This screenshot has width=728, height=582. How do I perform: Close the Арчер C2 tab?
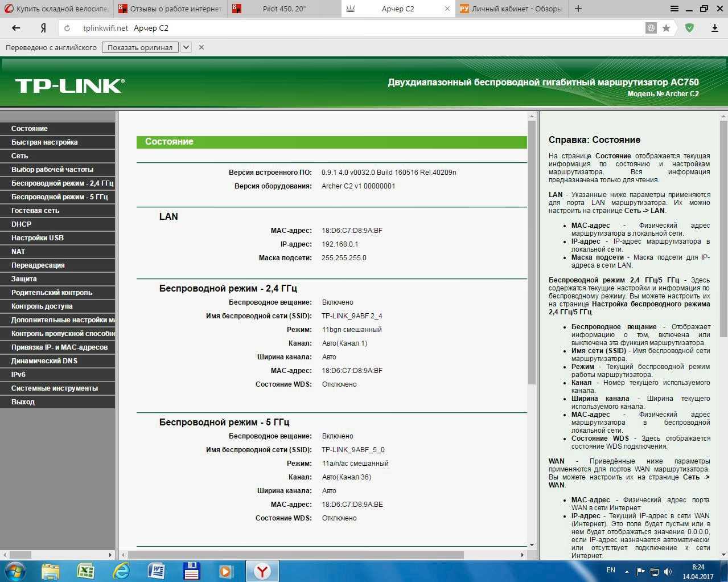pyautogui.click(x=447, y=9)
